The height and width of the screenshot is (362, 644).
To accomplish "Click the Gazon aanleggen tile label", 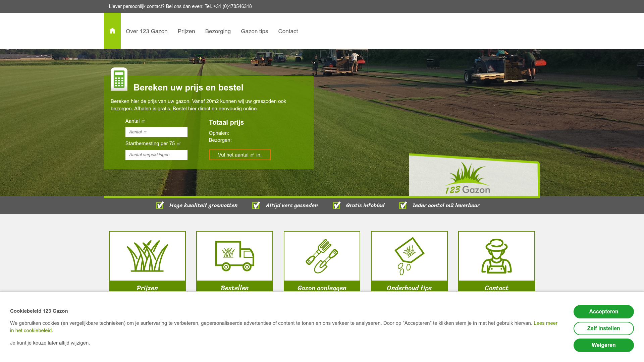I will tap(322, 288).
